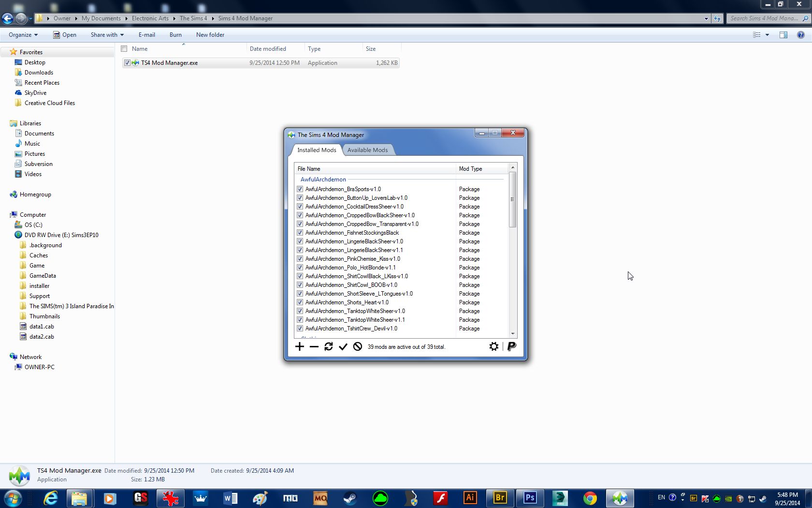This screenshot has width=812, height=508.
Task: Expand the breadcrumb arrow after Owner
Action: point(76,18)
